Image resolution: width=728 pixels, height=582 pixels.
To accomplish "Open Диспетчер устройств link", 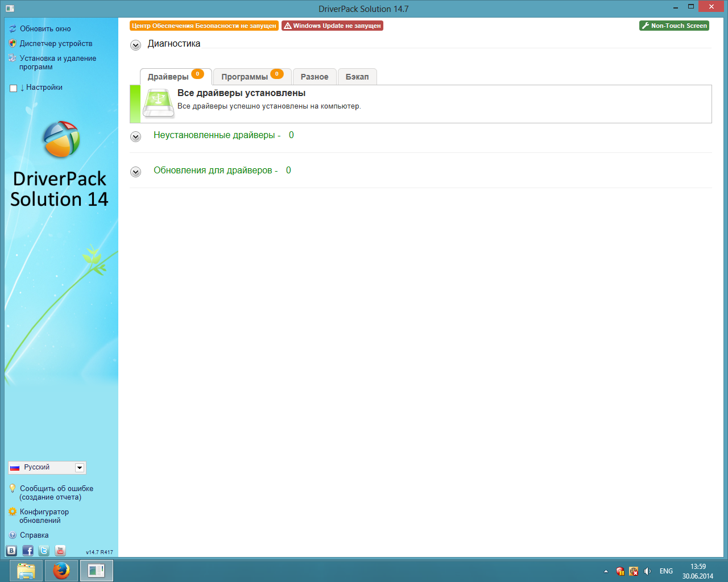I will pyautogui.click(x=56, y=43).
